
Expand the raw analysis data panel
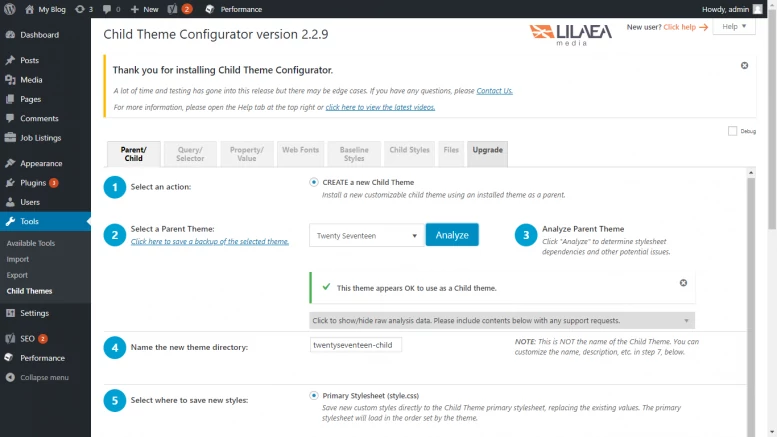coord(501,321)
